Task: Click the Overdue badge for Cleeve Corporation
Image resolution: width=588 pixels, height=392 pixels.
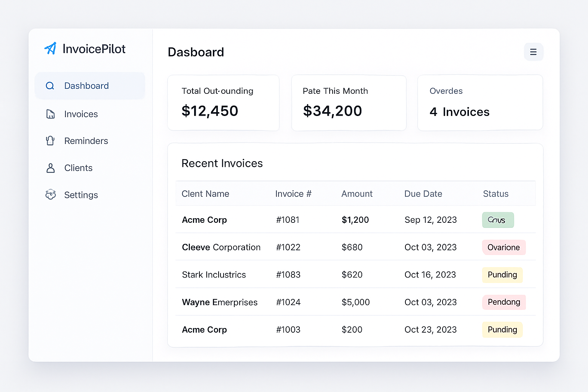Action: pos(503,247)
